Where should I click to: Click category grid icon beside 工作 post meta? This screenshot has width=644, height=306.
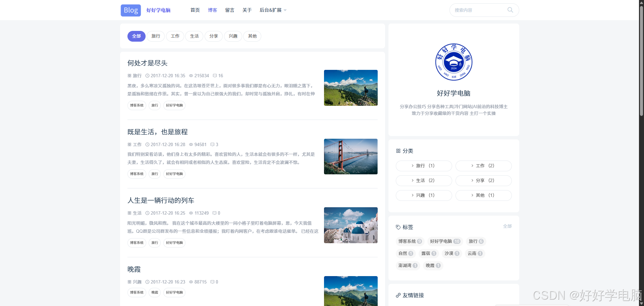129,145
